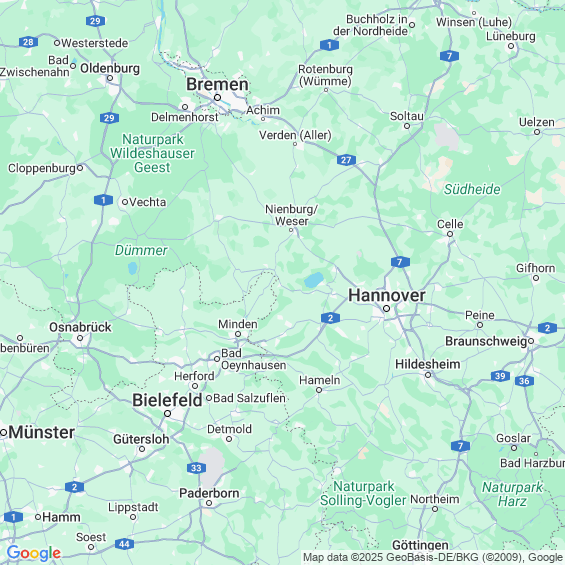
Task: Click the Osnabrück city label
Action: [80, 327]
